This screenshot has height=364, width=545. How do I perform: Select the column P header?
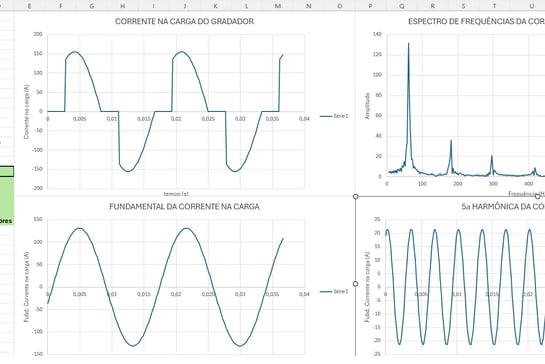(371, 6)
